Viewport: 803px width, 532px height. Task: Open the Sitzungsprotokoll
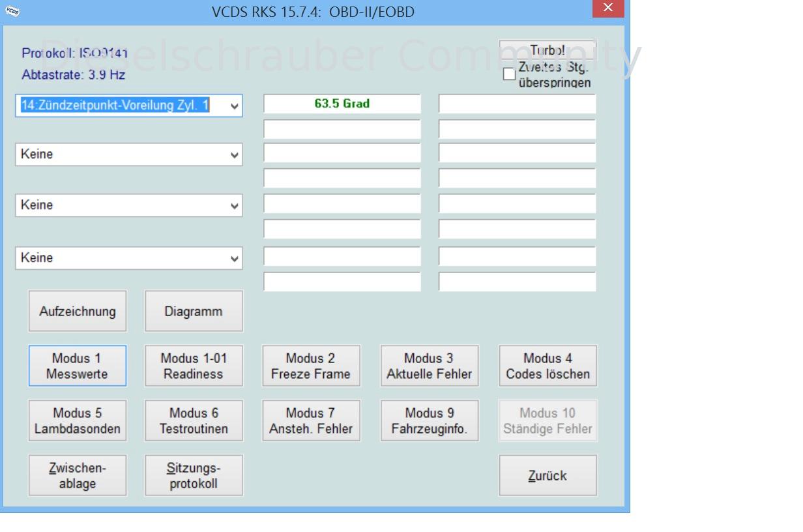(194, 475)
